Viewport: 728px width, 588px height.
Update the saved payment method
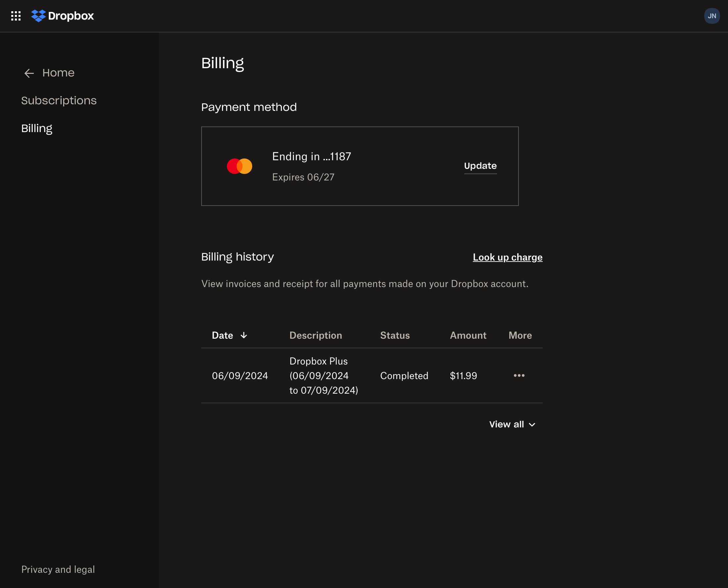[x=480, y=166]
